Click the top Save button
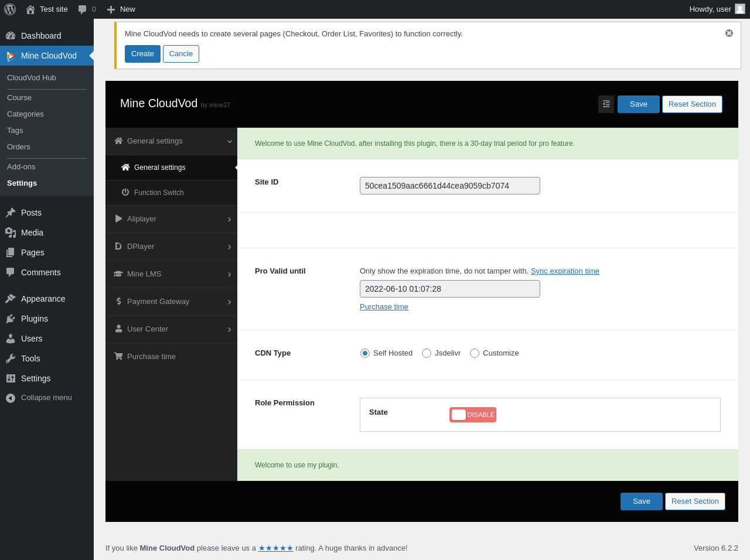The height and width of the screenshot is (560, 750). coord(639,104)
